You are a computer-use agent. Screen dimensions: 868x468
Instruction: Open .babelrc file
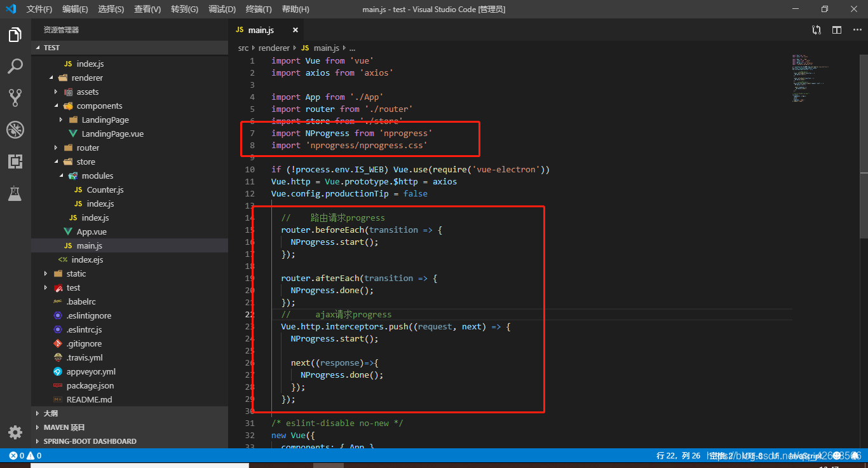pyautogui.click(x=81, y=301)
